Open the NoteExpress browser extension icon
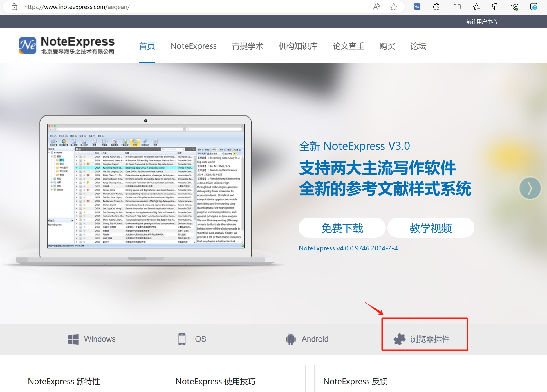The width and height of the screenshot is (547, 392). coord(417,7)
